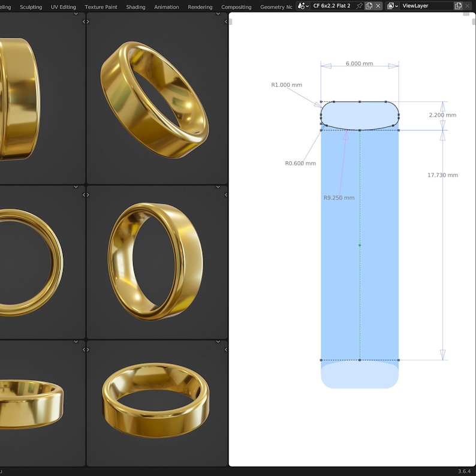
Task: Expand header chevron of top-right tilted ring viewport
Action: tap(218, 14)
